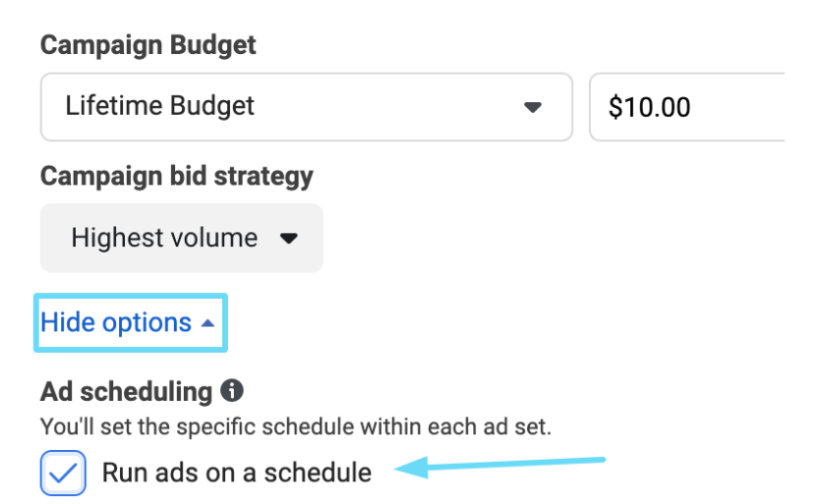
Task: Click the Campaign Budget heading
Action: [147, 45]
